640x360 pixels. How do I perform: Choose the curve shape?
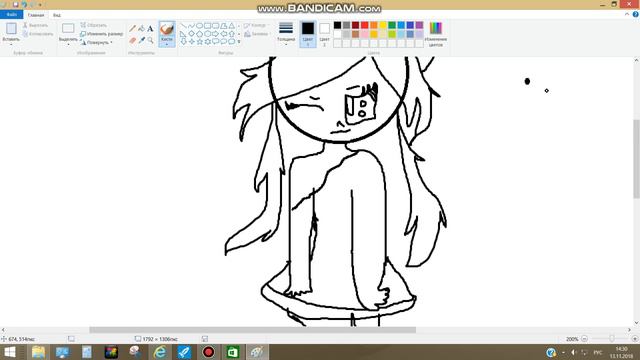(191, 26)
